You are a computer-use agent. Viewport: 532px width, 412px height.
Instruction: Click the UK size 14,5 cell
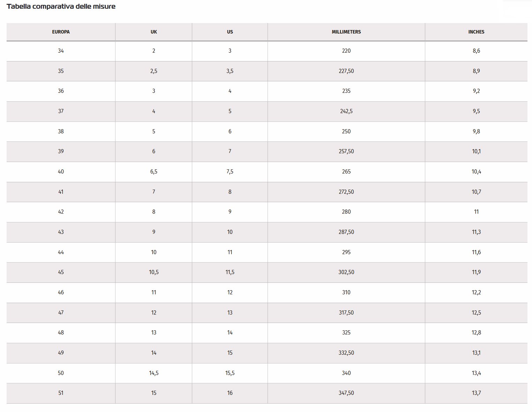coord(153,373)
